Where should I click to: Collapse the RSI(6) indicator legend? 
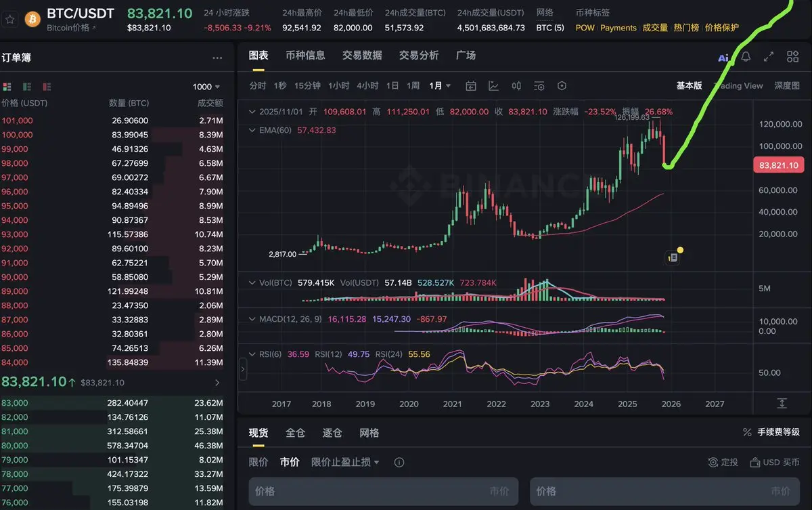point(253,354)
